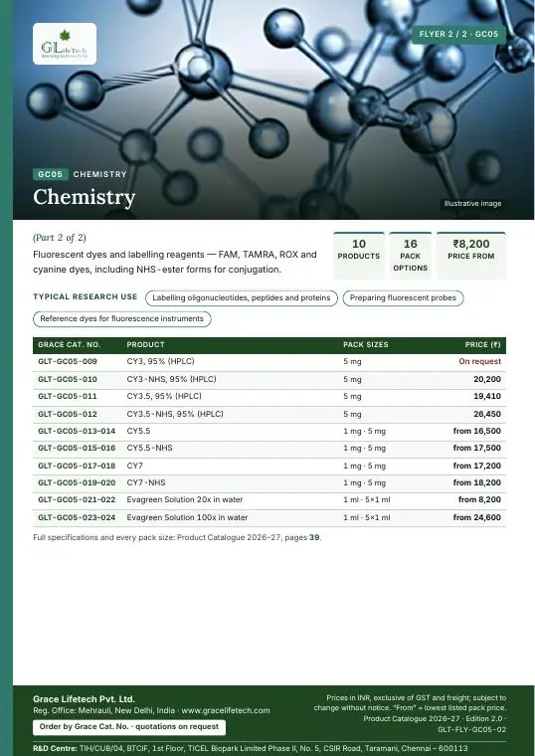535x756 pixels.
Task: Click the PRICE (₹) column header
Action: point(483,345)
